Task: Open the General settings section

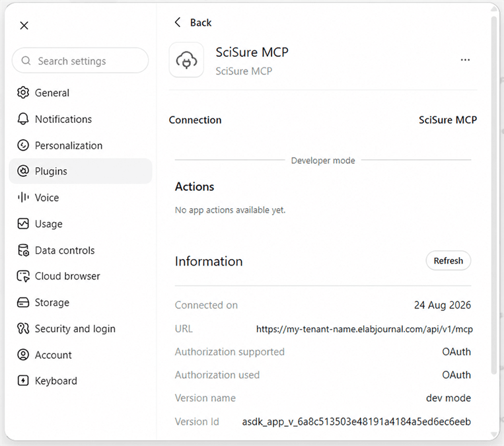Action: coord(80,93)
